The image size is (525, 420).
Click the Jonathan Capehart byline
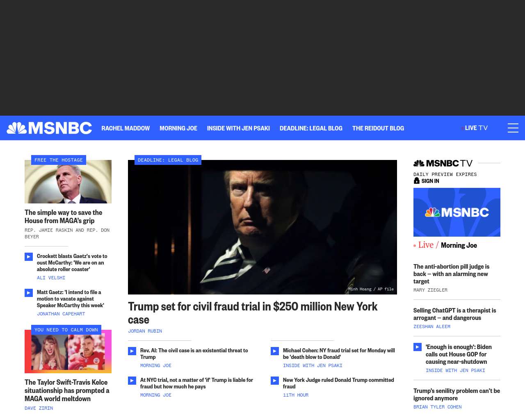(x=61, y=314)
